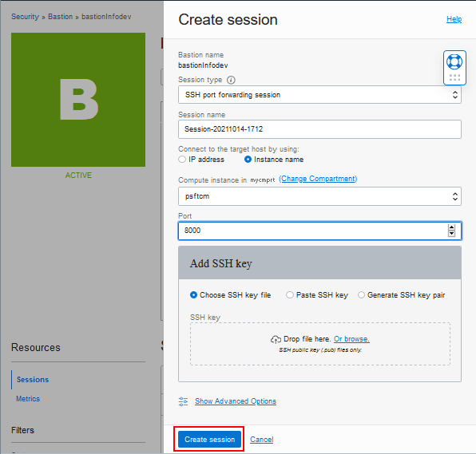This screenshot has width=476, height=454.
Task: Select the IP address radio option
Action: [x=182, y=160]
